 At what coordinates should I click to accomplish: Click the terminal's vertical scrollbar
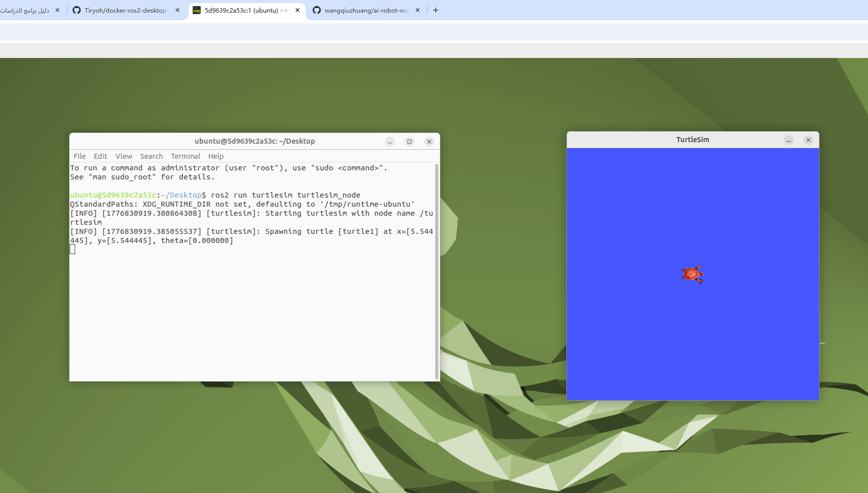coord(437,271)
